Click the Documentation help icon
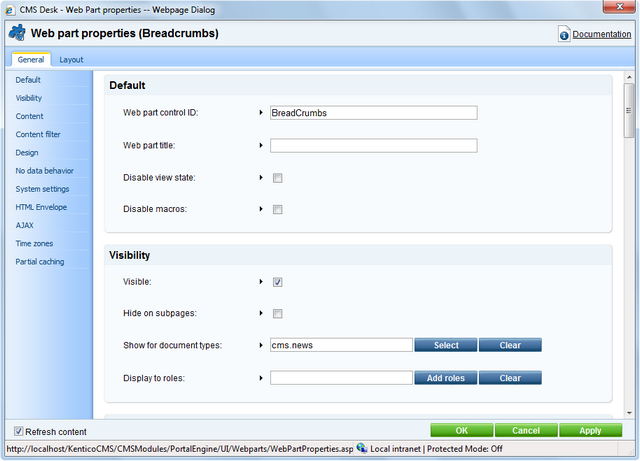The height and width of the screenshot is (461, 640). pos(564,35)
